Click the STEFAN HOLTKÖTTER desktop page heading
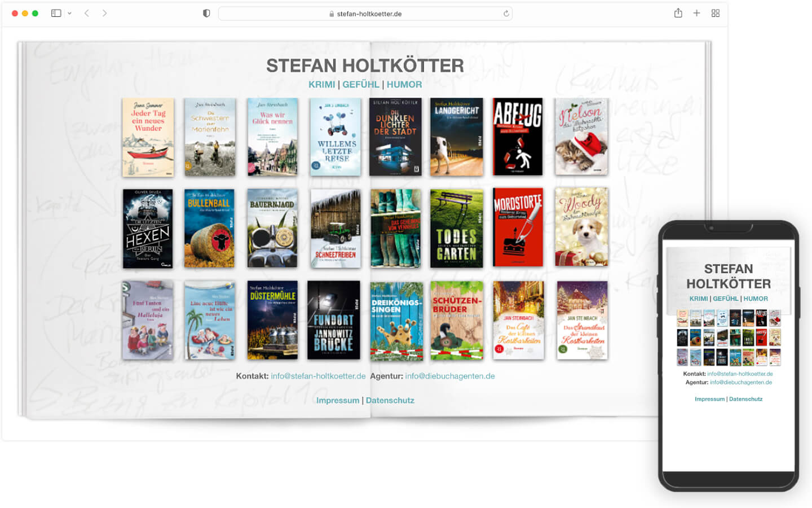The image size is (812, 508). [x=365, y=65]
